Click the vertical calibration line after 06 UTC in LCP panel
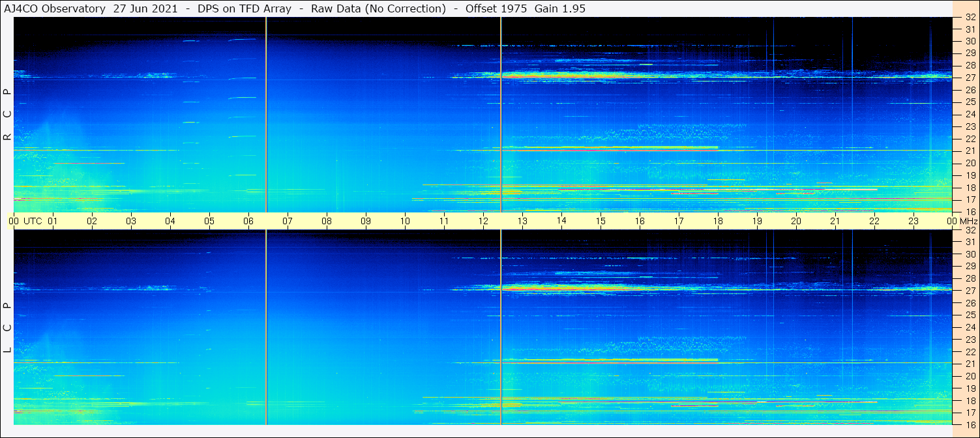 point(266,328)
